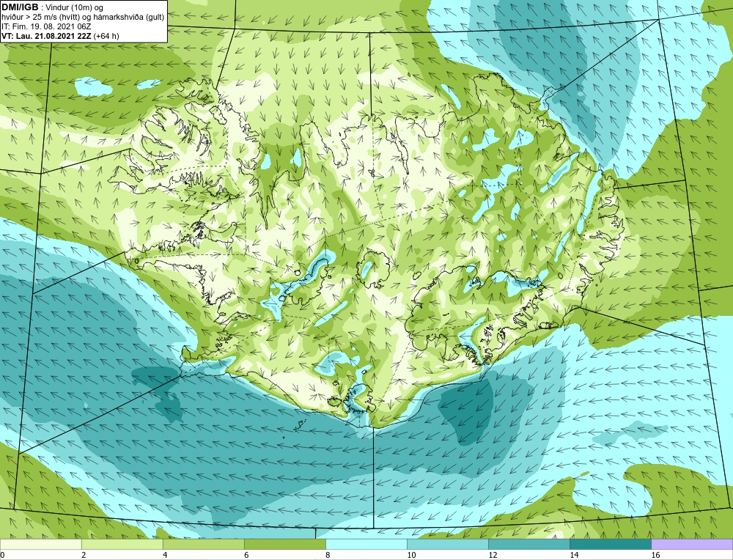The image size is (733, 560).
Task: Click the legend scale label "6"
Action: click(246, 555)
